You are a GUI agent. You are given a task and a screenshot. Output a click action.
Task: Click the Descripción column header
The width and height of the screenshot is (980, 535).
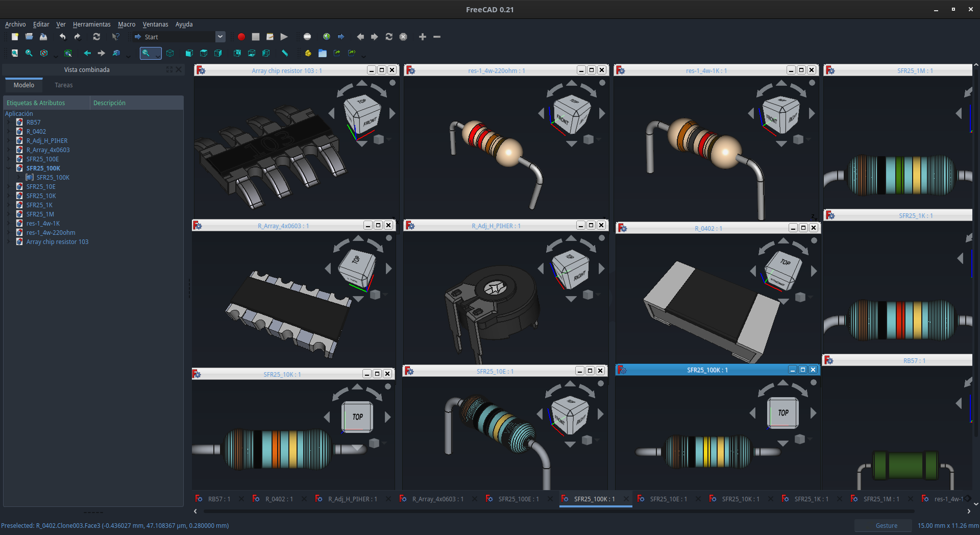coord(136,103)
